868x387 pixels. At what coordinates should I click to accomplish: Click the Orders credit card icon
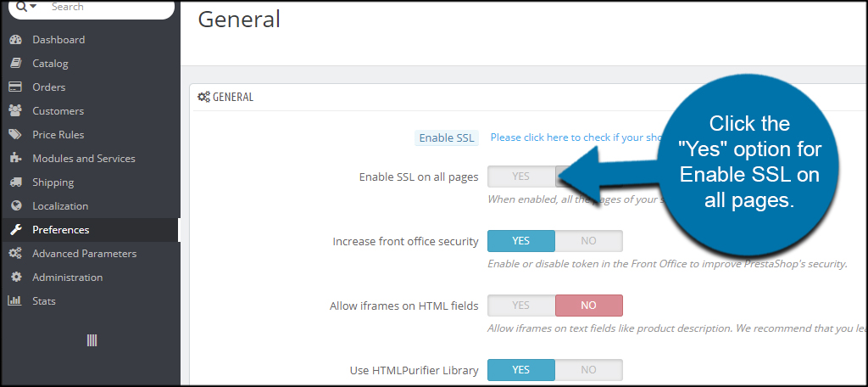tap(15, 87)
